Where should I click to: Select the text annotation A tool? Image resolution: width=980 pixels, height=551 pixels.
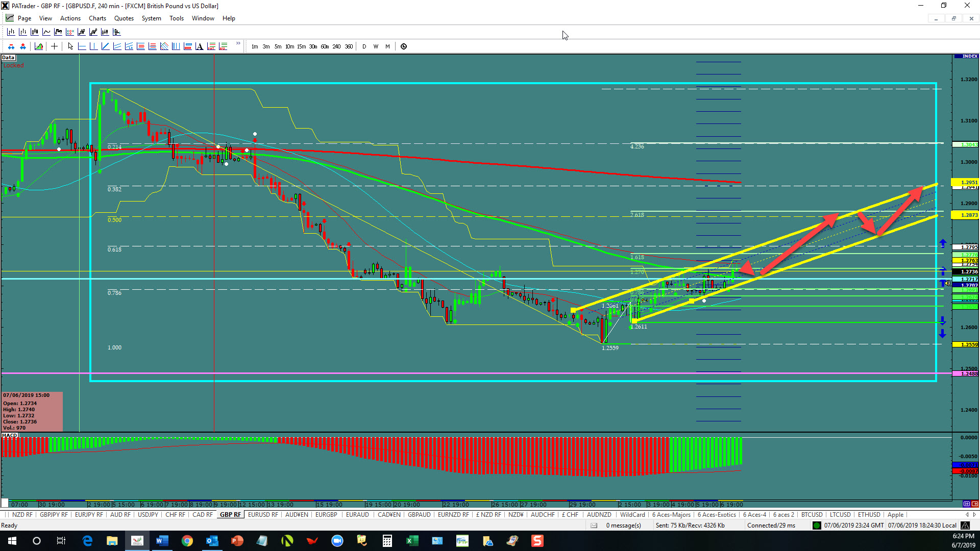[199, 46]
